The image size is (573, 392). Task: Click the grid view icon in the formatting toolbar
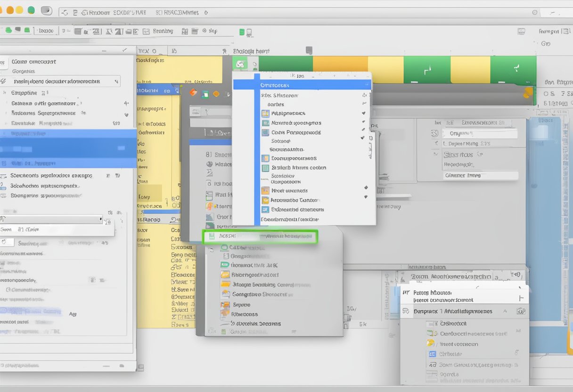click(194, 31)
